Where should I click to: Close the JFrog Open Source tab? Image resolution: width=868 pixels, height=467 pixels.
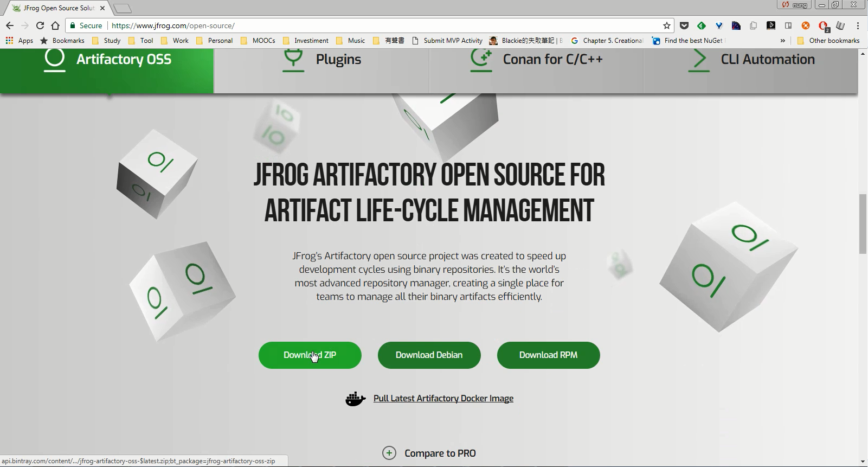pyautogui.click(x=102, y=8)
